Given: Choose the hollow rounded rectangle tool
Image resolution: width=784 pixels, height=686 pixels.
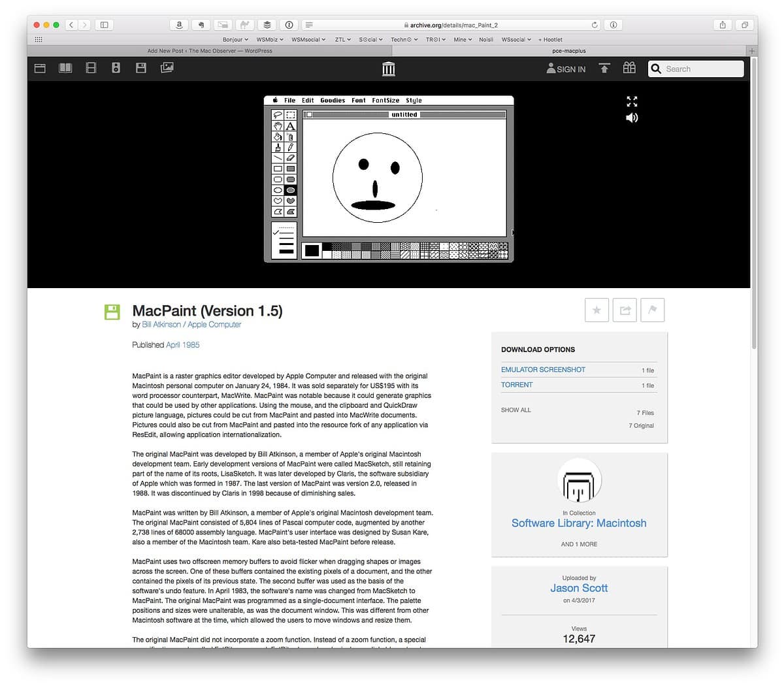Looking at the screenshot, I should [278, 179].
